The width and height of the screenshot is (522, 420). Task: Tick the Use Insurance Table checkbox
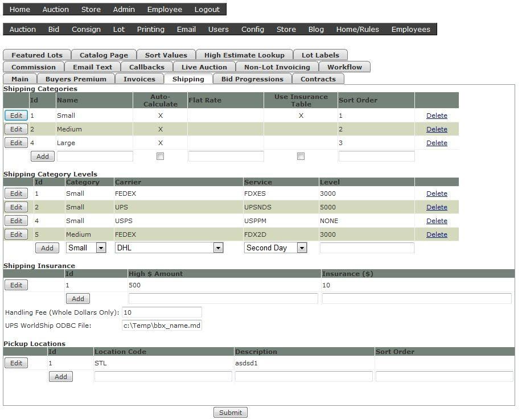[x=301, y=156]
